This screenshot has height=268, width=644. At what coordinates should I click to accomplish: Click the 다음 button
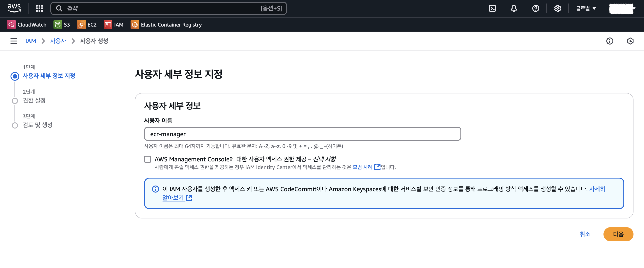[x=618, y=234]
